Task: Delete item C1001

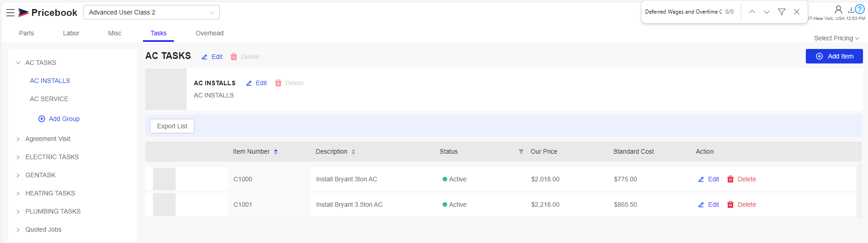Action: tap(741, 204)
